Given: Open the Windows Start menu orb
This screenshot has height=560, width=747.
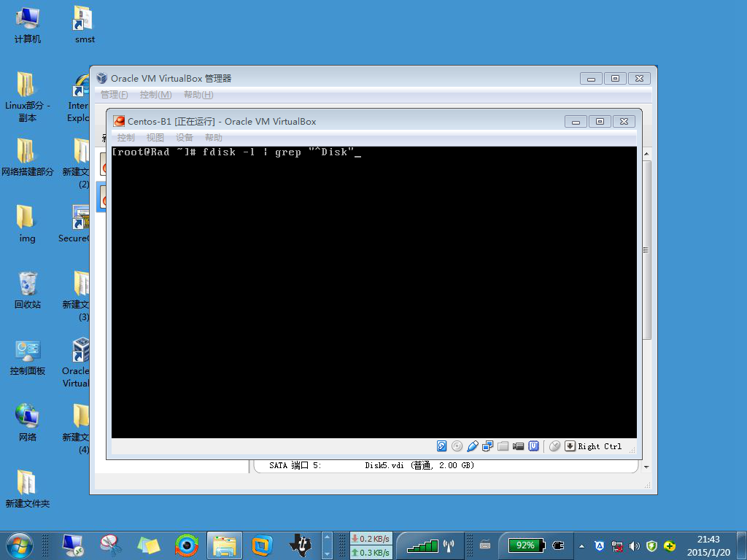Looking at the screenshot, I should [20, 545].
